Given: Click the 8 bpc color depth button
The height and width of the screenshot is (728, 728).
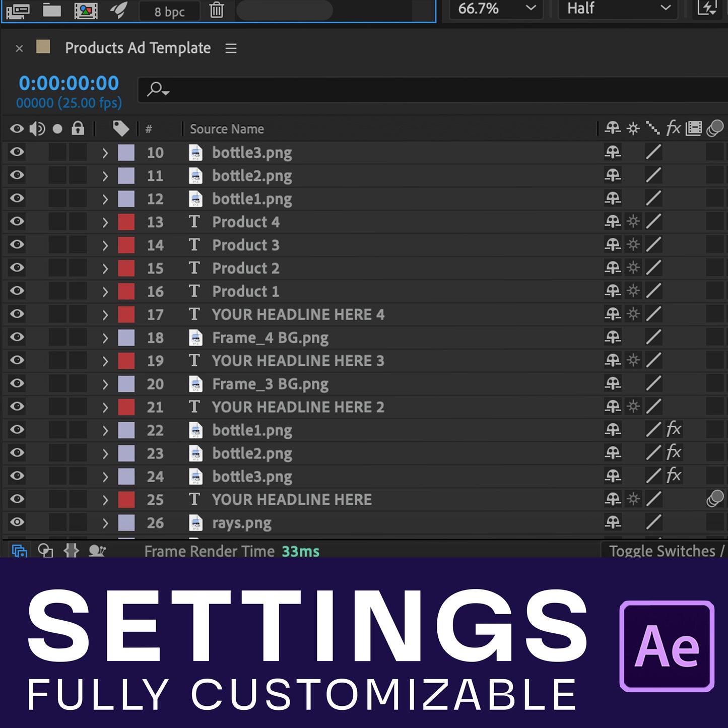Looking at the screenshot, I should click(169, 12).
